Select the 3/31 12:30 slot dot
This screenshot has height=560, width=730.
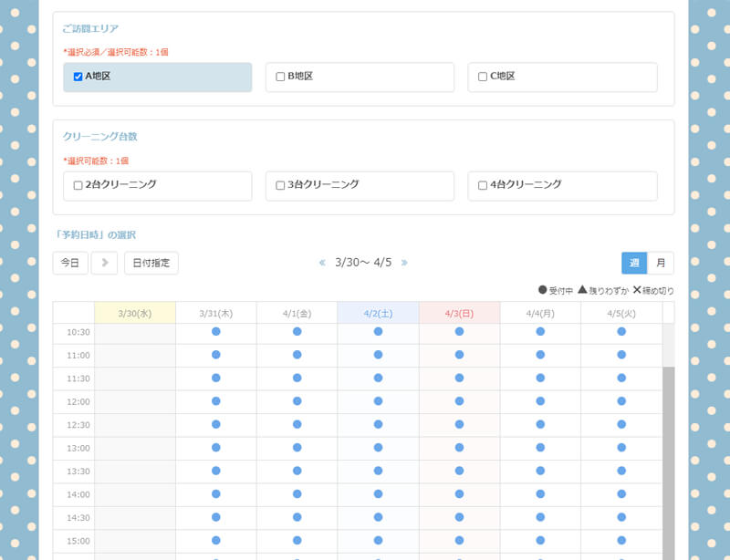click(x=216, y=424)
